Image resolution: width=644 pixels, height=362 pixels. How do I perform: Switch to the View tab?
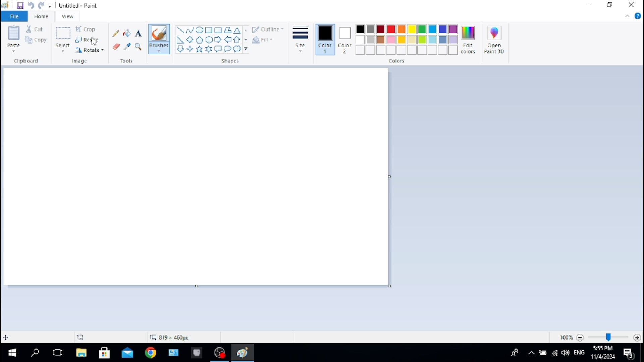67,16
